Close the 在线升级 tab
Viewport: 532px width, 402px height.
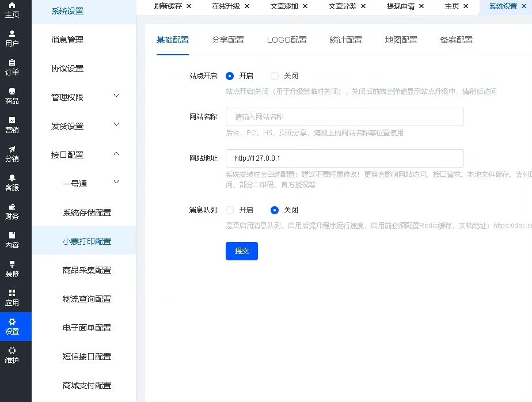pos(247,6)
